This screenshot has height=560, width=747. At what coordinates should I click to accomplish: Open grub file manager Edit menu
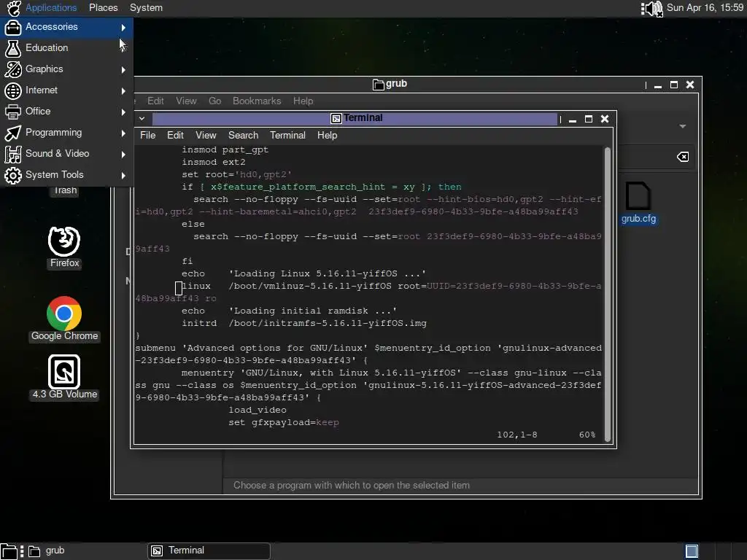(155, 101)
